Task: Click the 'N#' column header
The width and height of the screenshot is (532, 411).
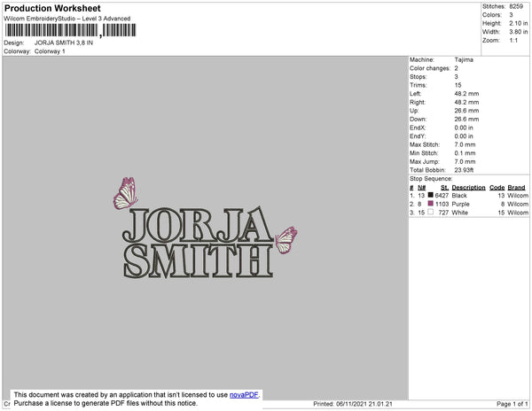Action: [x=422, y=188]
